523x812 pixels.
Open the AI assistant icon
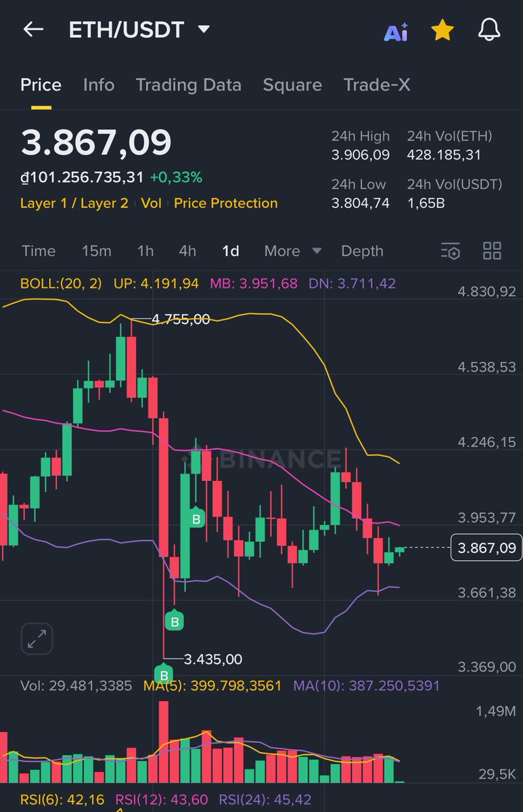point(396,31)
